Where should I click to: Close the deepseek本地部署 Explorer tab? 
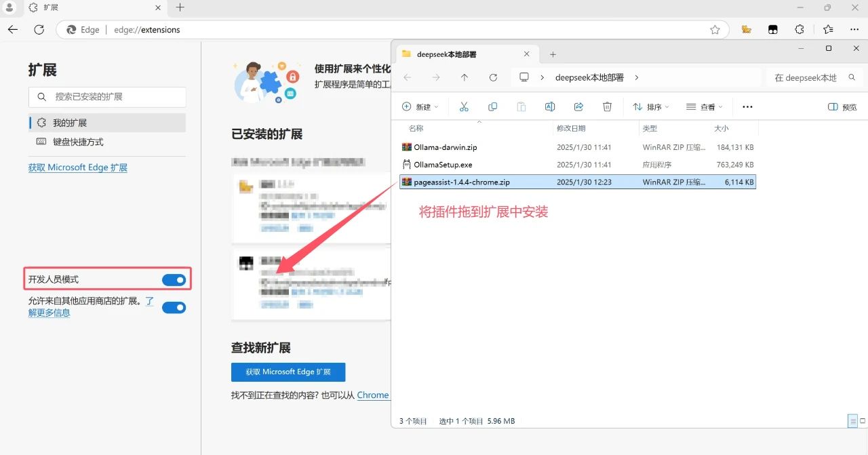pos(527,54)
